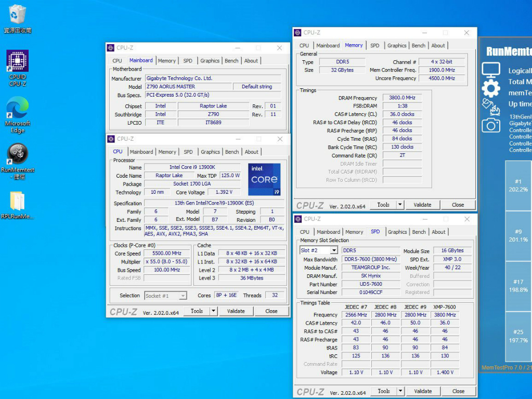The width and height of the screenshot is (532, 399).
Task: Open RunMemtest settings gear icon
Action: pos(490,87)
